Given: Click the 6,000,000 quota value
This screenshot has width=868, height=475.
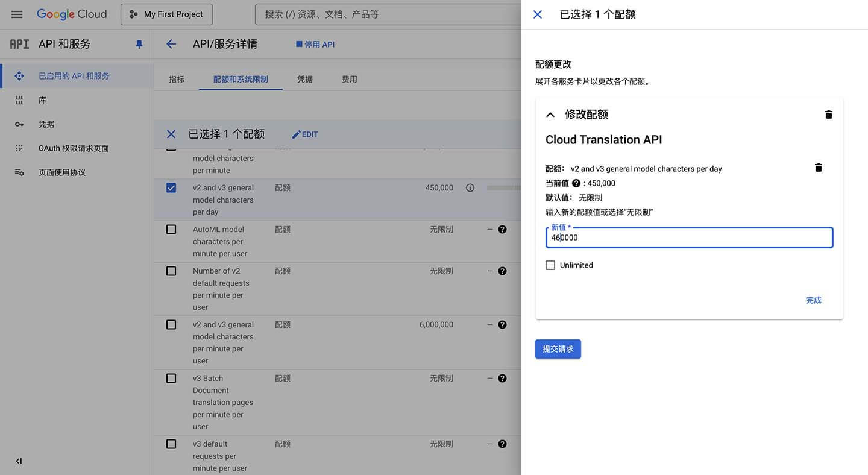Looking at the screenshot, I should click(x=436, y=325).
